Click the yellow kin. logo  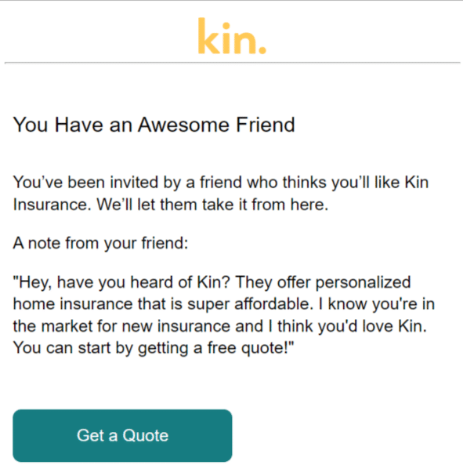point(232,36)
